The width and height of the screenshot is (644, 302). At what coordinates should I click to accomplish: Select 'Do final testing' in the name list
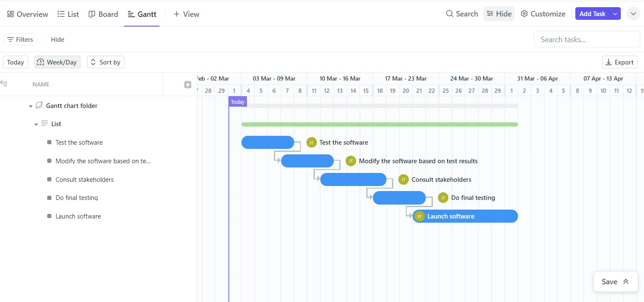[x=77, y=198]
